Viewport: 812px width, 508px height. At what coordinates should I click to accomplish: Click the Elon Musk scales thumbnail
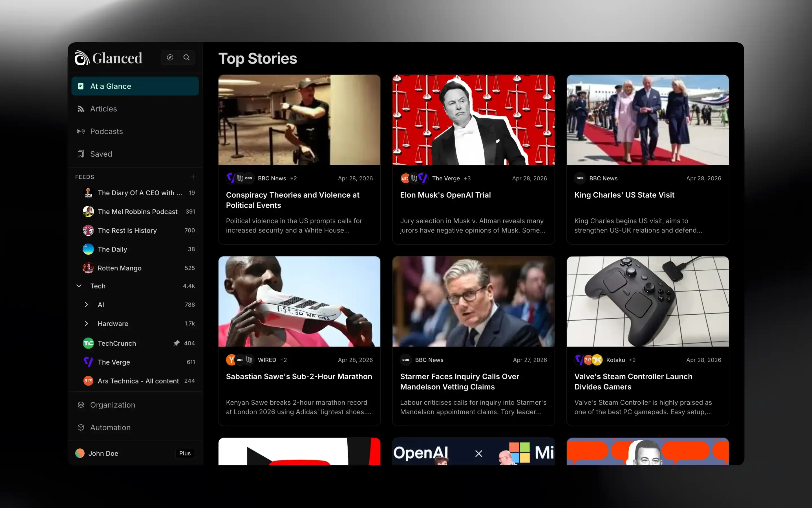473,120
